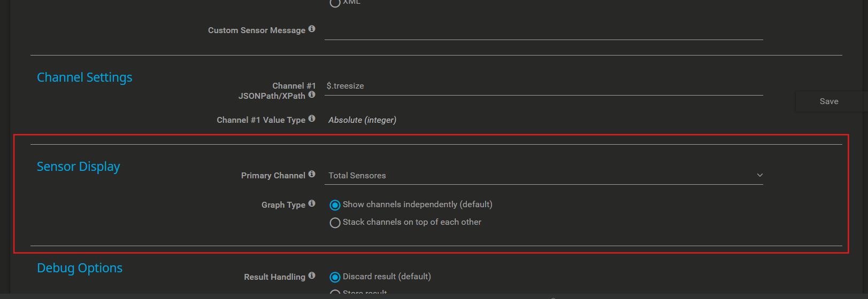Open help icon for Channel #1 Value Type
The width and height of the screenshot is (868, 299).
312,119
